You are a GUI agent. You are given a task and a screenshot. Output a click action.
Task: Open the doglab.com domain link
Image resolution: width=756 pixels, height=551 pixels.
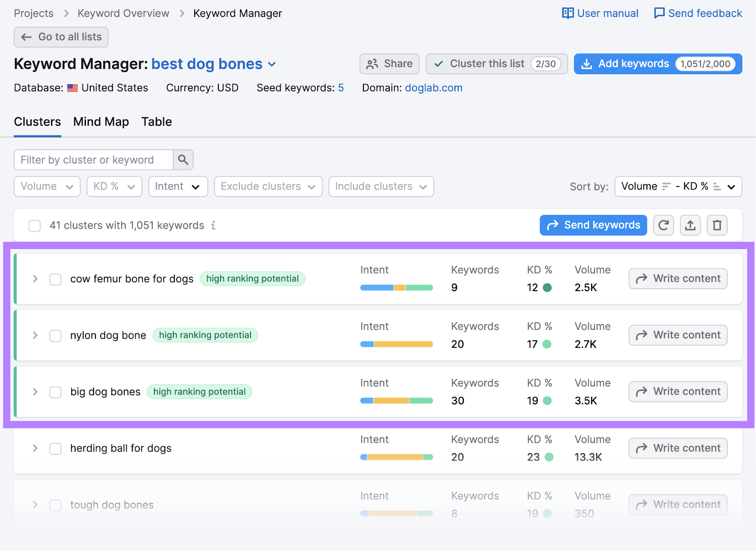[434, 88]
